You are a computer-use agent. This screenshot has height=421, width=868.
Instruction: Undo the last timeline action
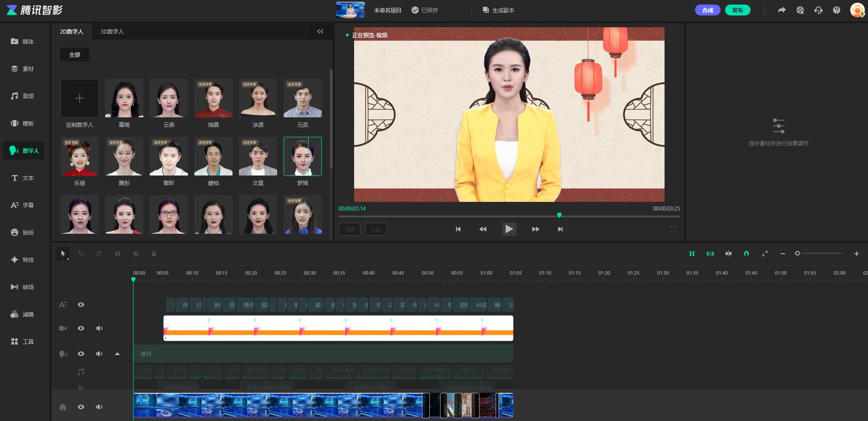81,254
